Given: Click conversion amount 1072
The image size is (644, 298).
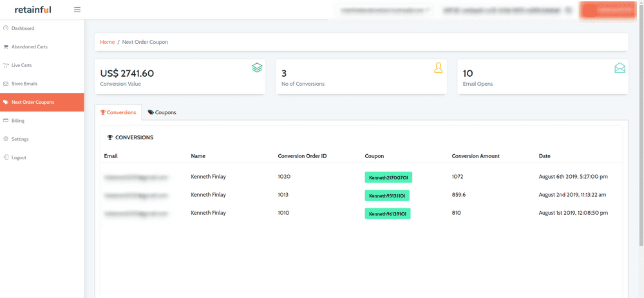Looking at the screenshot, I should [457, 177].
